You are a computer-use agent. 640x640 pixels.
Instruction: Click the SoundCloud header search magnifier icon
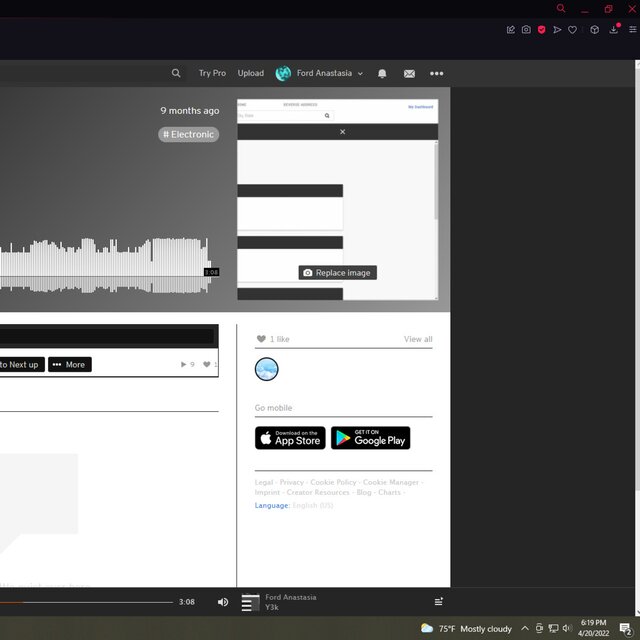pos(176,73)
